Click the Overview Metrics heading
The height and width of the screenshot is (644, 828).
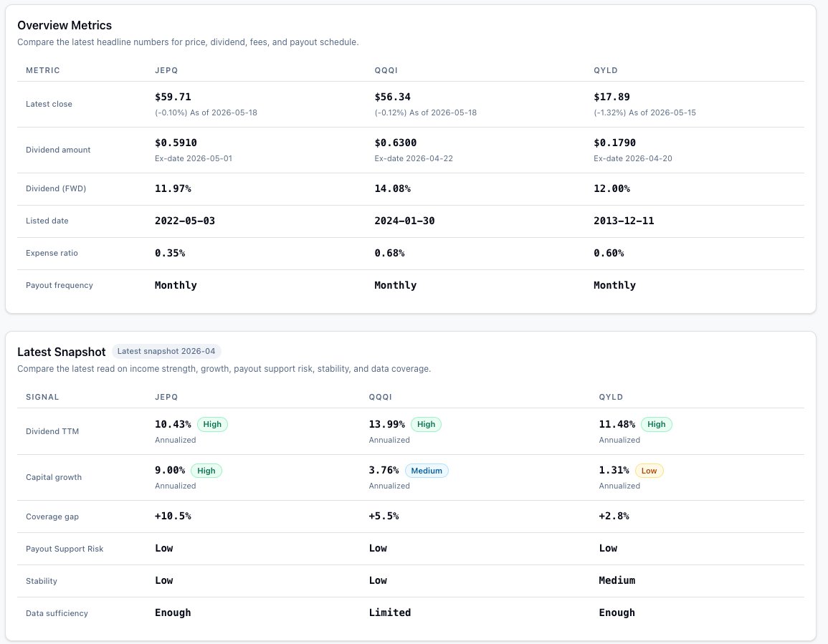point(65,25)
